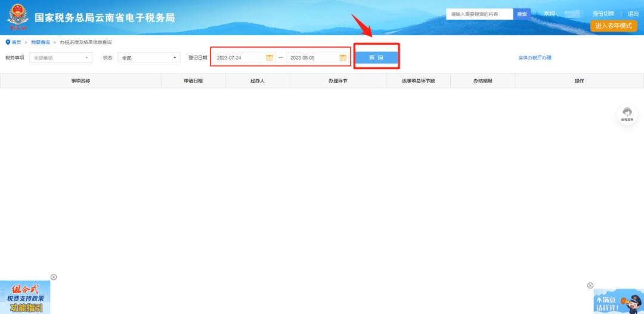Click 退出 to log out
Screen dimensions: 644x314
[x=633, y=14]
